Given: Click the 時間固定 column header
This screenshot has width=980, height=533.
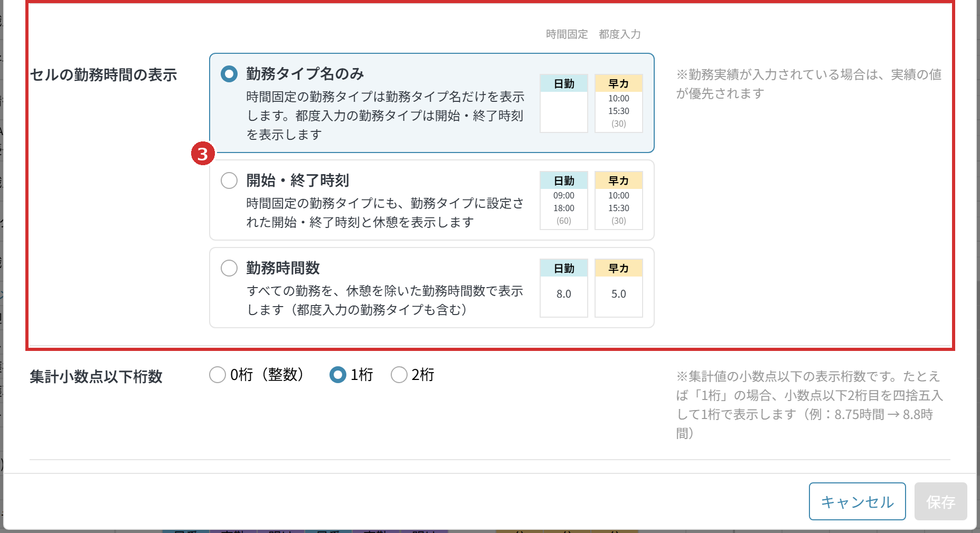Looking at the screenshot, I should (567, 34).
